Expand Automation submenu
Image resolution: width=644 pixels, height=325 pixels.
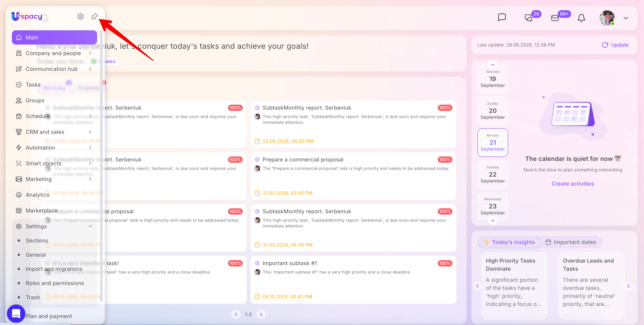click(90, 148)
